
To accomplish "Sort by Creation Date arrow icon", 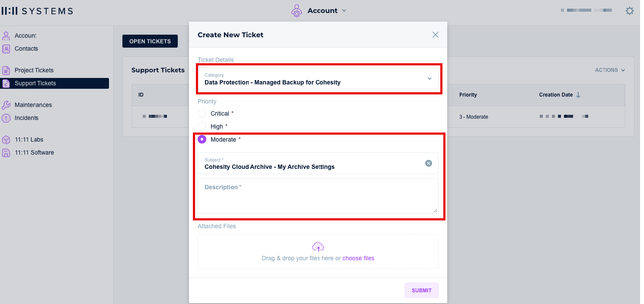I will (x=578, y=95).
